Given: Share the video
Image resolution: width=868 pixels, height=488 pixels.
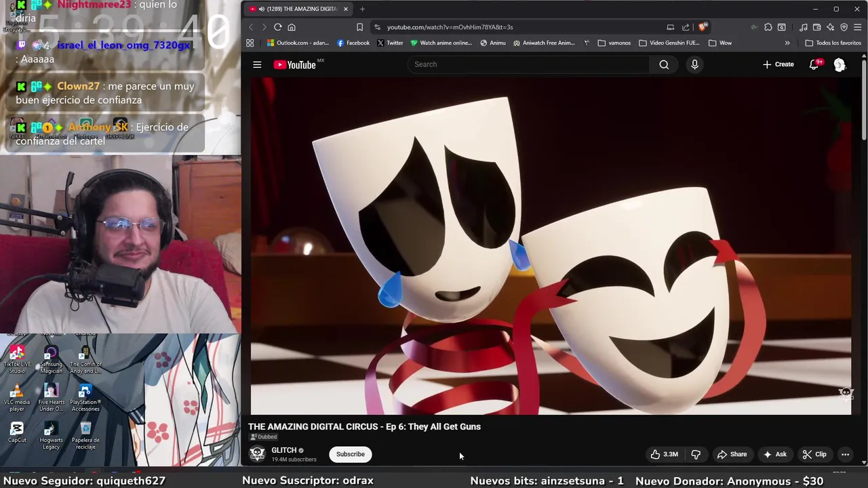Looking at the screenshot, I should tap(732, 454).
